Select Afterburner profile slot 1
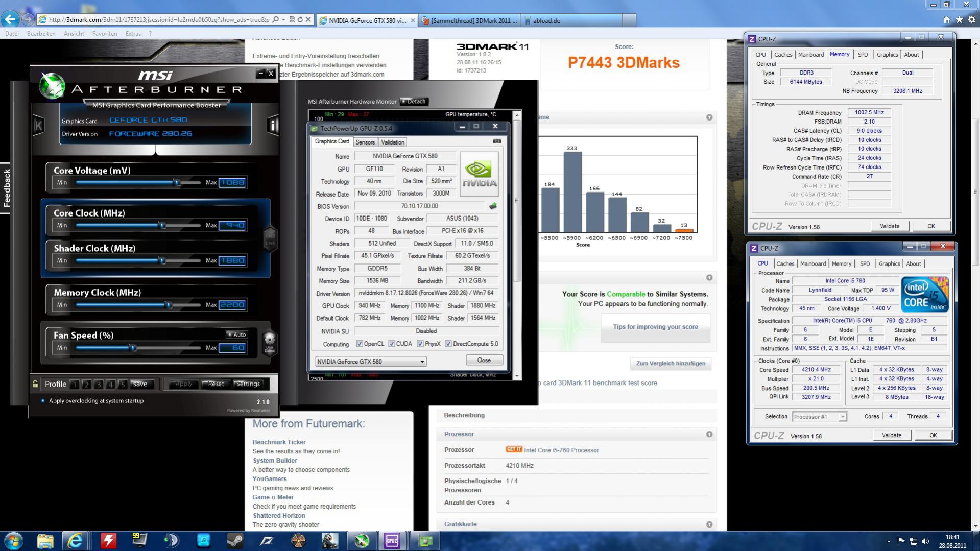Image resolution: width=980 pixels, height=551 pixels. point(75,384)
